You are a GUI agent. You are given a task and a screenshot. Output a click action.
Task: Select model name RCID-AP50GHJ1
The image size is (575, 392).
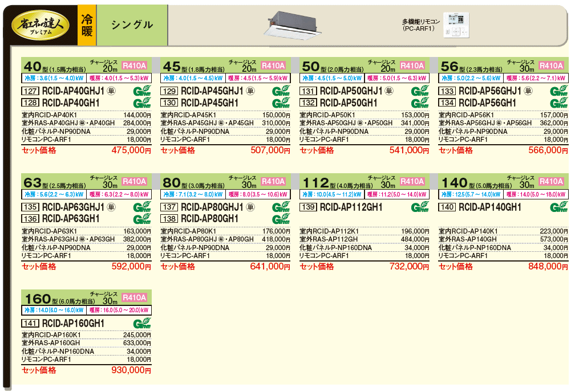click(351, 91)
